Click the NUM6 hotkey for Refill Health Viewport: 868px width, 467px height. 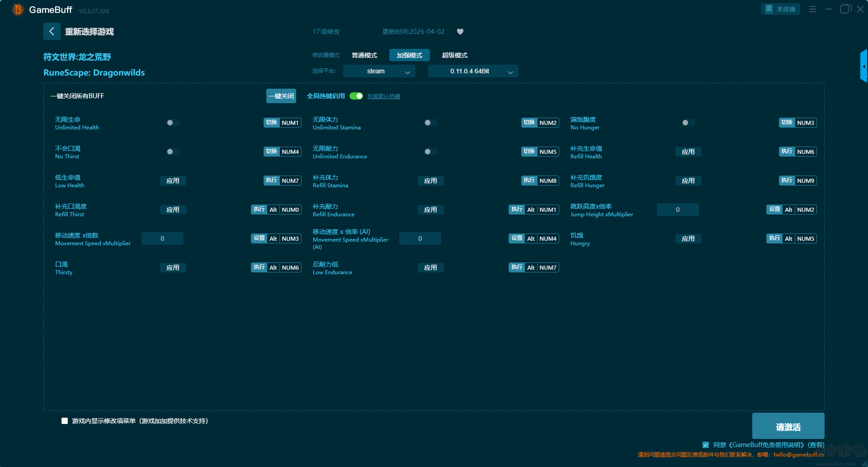[798, 152]
